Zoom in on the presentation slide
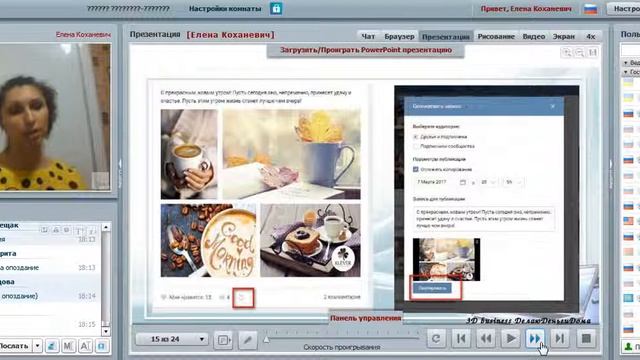Screen dimensions: 640x360 tap(567, 52)
